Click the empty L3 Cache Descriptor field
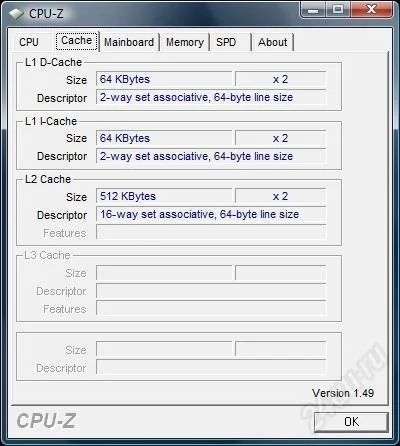 [211, 291]
